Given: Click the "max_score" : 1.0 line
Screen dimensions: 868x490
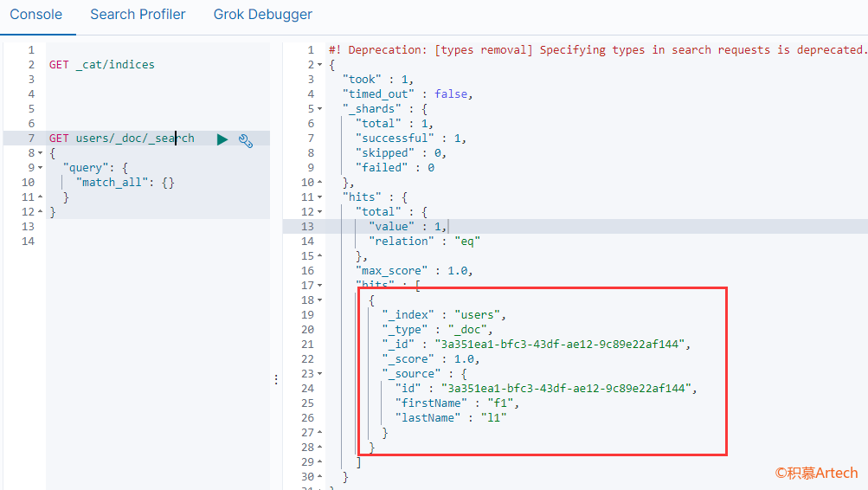Looking at the screenshot, I should click(x=414, y=271).
